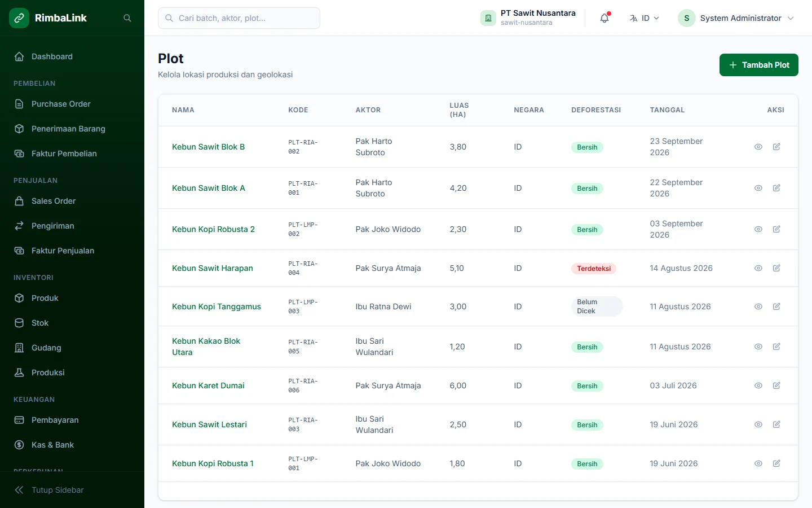
Task: Edit Kebun Kopi Robusta 1 plot
Action: (x=776, y=463)
